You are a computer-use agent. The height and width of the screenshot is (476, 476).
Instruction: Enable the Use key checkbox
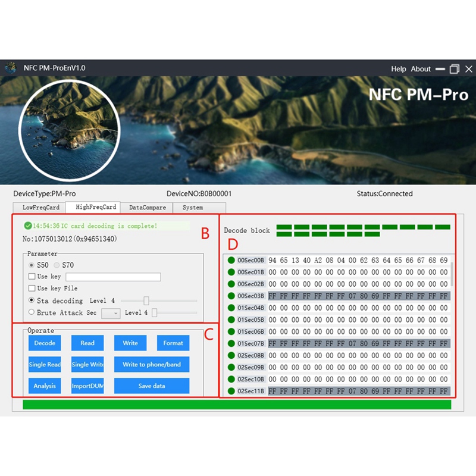coord(32,276)
